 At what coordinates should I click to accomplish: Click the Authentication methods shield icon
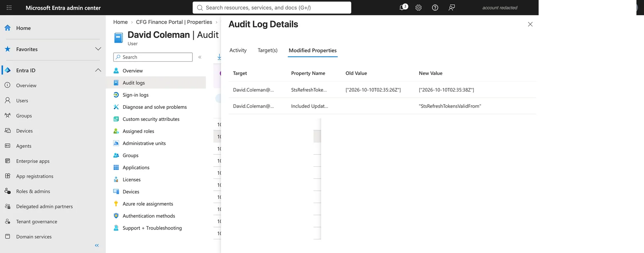(116, 216)
